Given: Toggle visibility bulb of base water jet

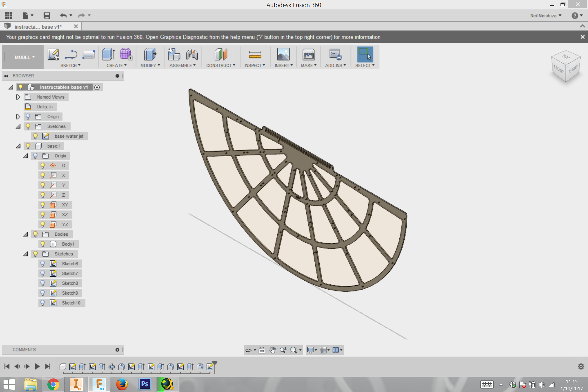Looking at the screenshot, I should [x=35, y=136].
